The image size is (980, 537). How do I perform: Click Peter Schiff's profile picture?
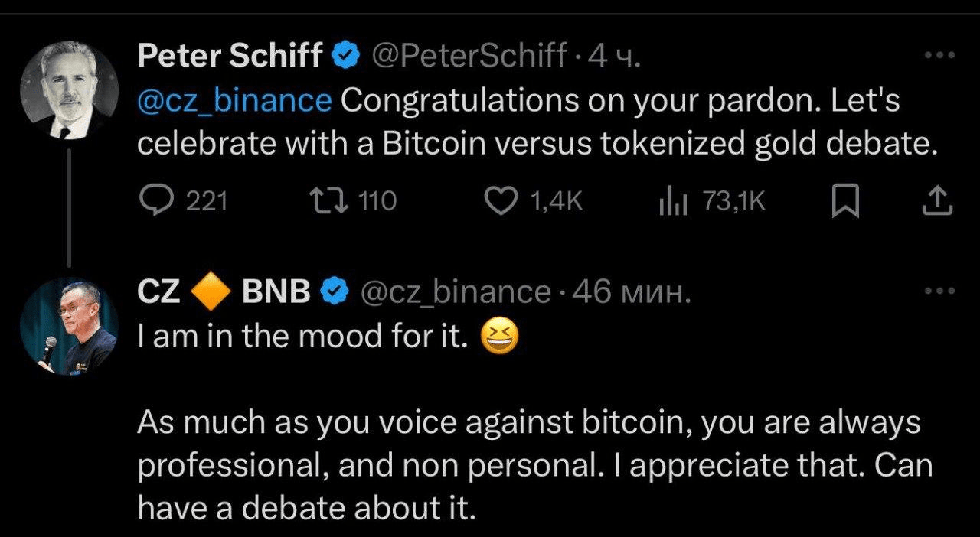(x=69, y=89)
